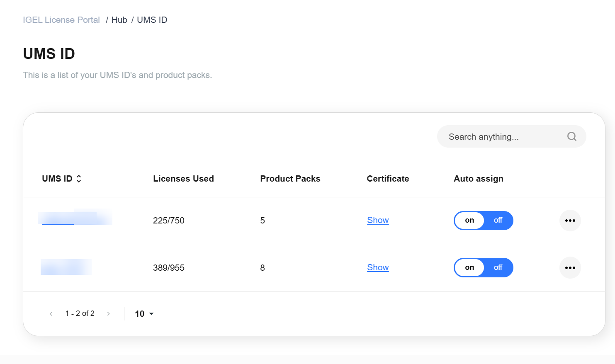The height and width of the screenshot is (364, 615).
Task: Focus the Search anything field
Action: 502,137
